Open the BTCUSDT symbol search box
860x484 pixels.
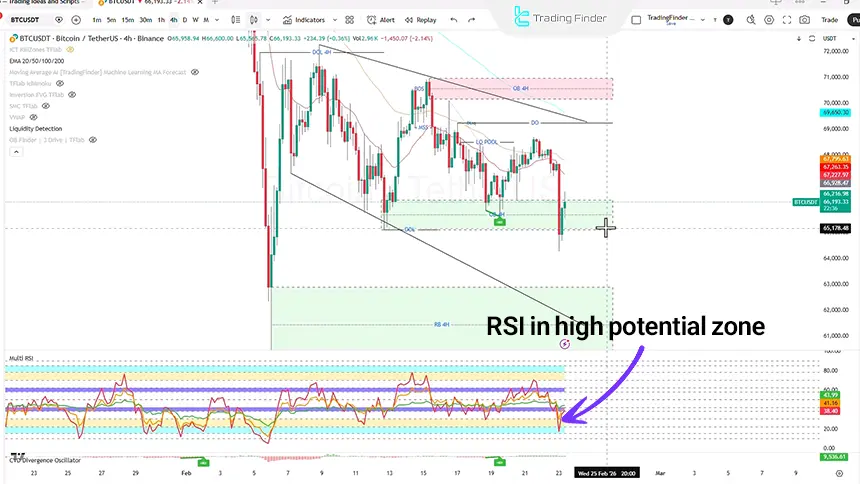(x=25, y=20)
